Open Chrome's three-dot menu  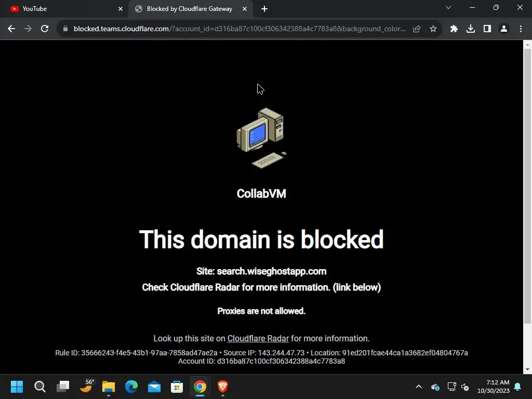point(521,29)
